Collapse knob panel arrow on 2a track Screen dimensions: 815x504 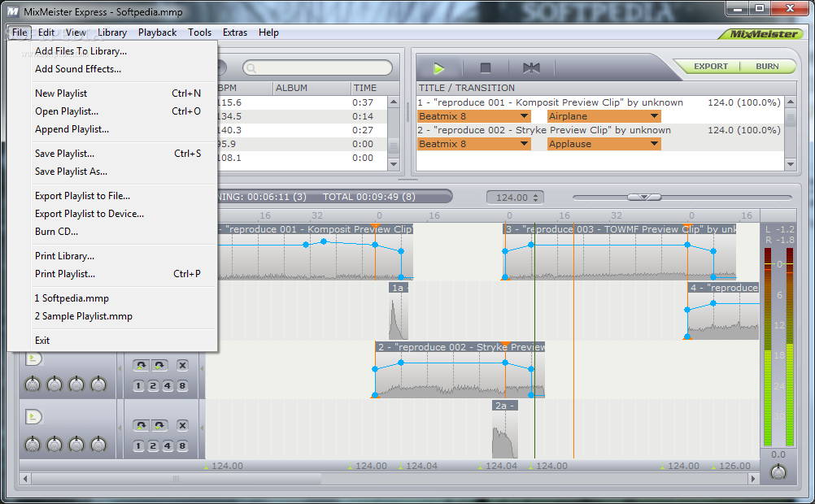tap(120, 428)
